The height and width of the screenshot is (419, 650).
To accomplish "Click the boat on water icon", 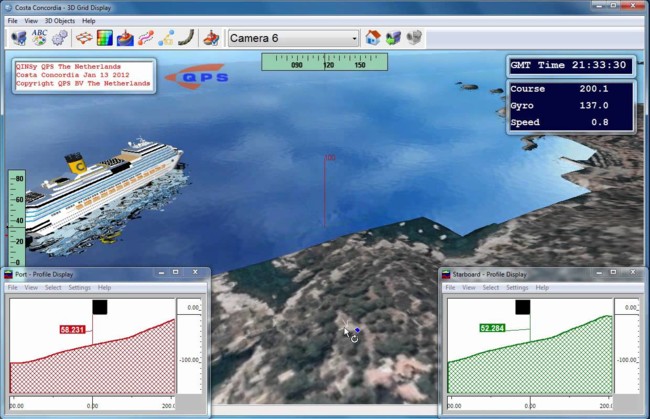I will click(x=125, y=38).
